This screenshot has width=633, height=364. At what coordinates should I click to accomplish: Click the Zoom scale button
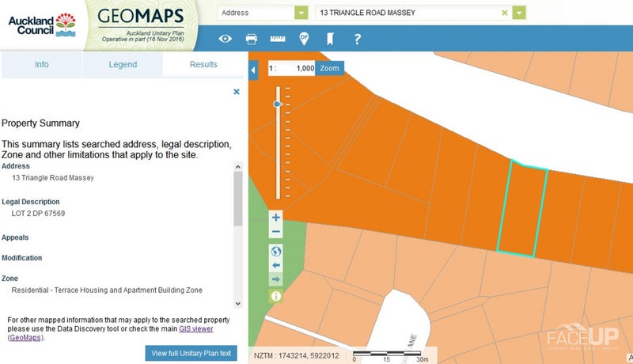click(329, 68)
